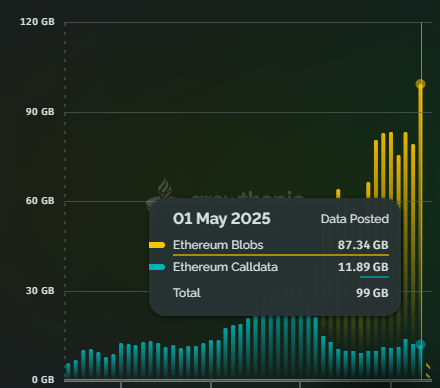
Task: Click the Data Posted tooltip label
Action: 355,219
